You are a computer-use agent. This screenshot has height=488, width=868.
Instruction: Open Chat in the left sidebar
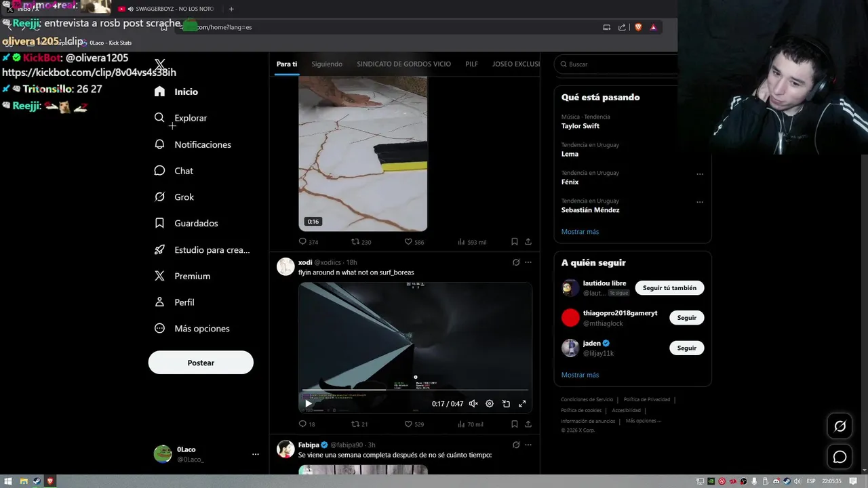pyautogui.click(x=174, y=171)
